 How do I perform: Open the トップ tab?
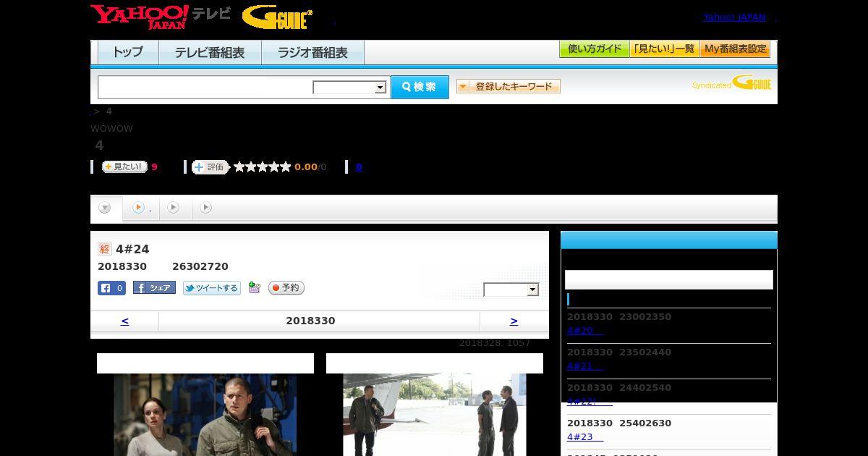point(128,52)
